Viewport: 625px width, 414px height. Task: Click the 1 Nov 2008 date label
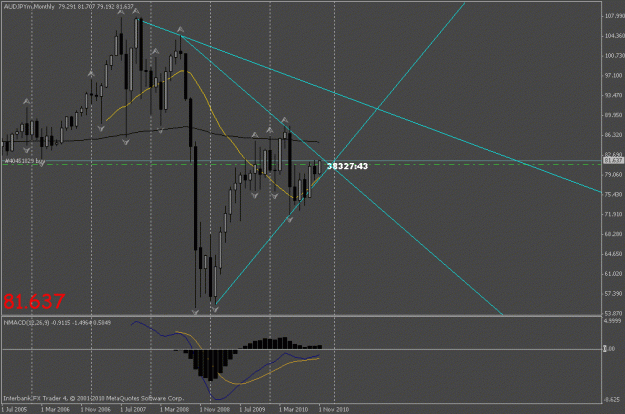point(214,409)
